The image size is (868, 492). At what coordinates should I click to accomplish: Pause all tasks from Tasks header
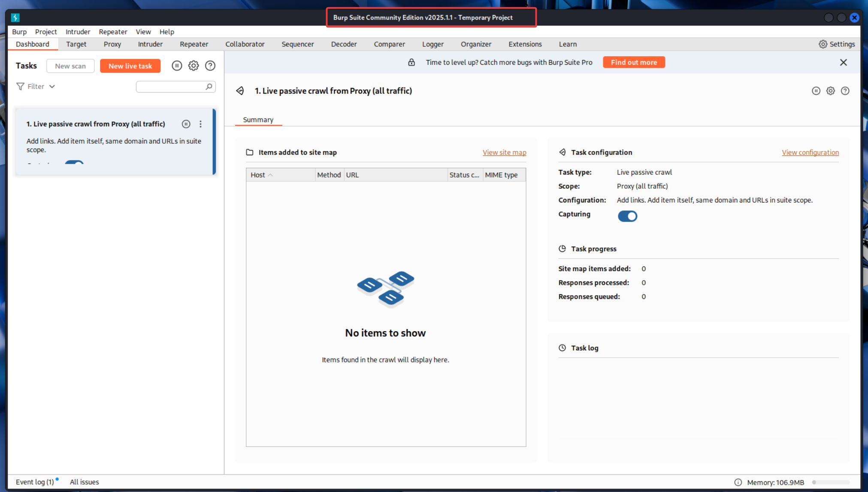[177, 66]
